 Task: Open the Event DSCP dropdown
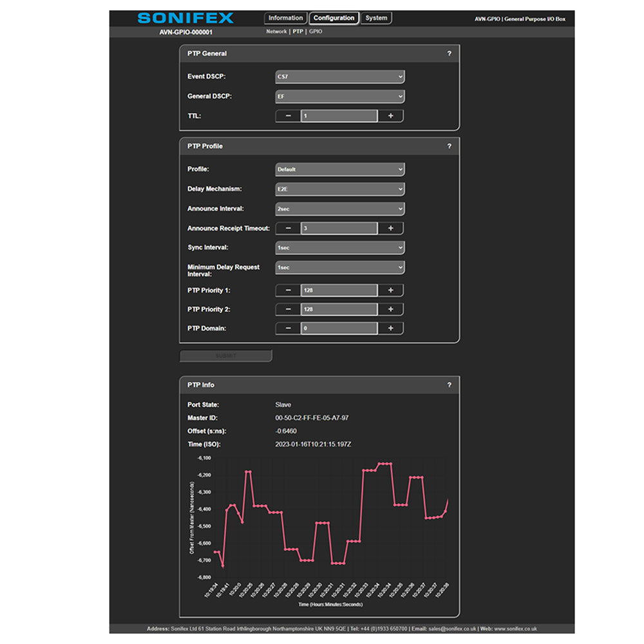[x=339, y=77]
